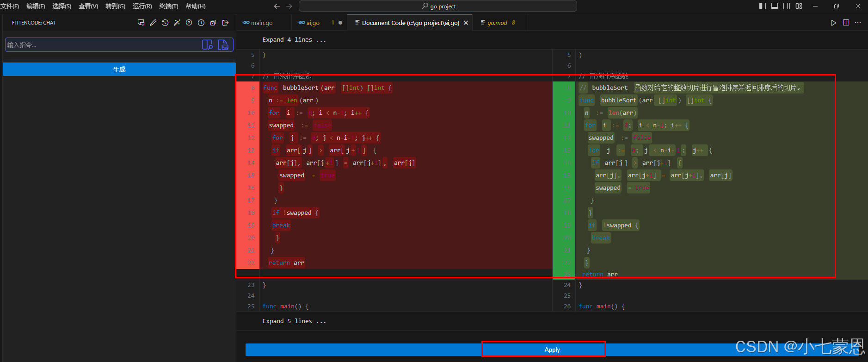
Task: Click the run triangle icon in editor toolbar
Action: click(x=833, y=23)
